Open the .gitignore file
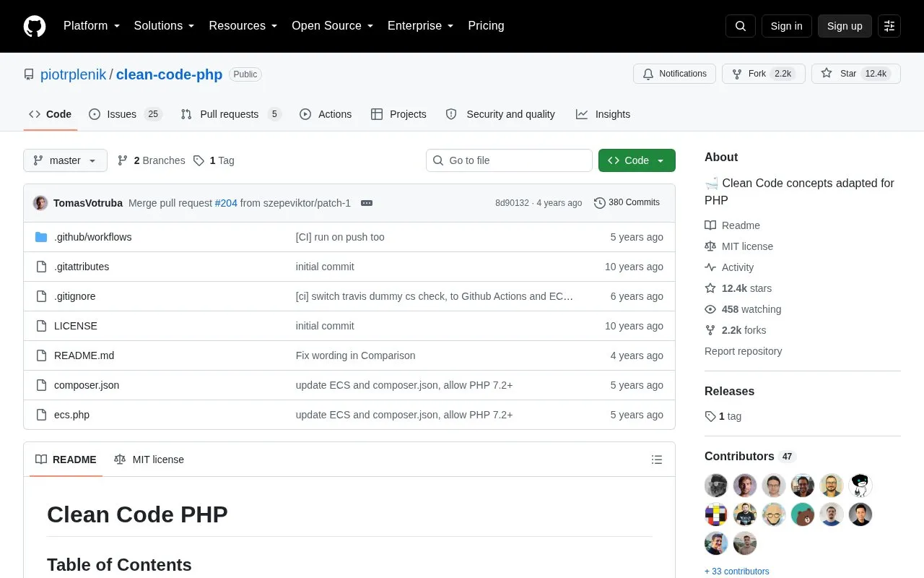 tap(74, 296)
